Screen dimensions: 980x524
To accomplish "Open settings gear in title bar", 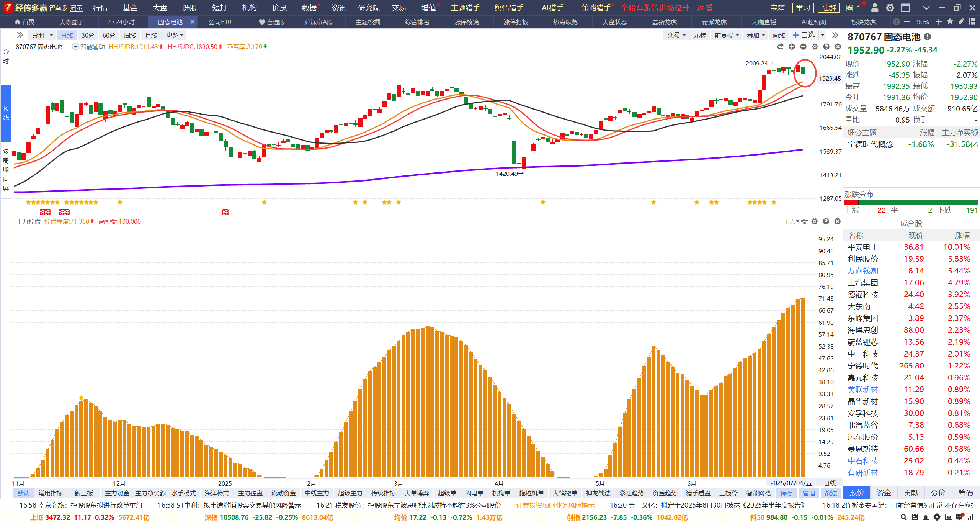I will 890,8.
